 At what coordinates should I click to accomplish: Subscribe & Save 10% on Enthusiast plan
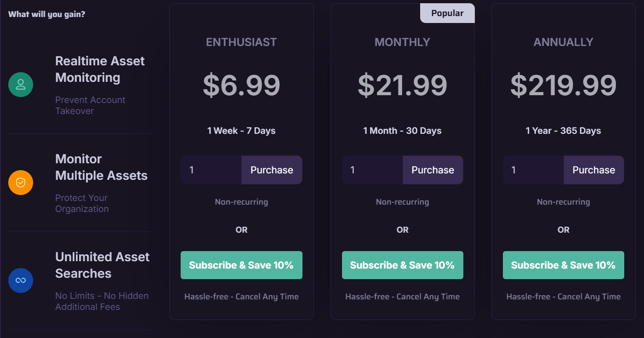(241, 265)
